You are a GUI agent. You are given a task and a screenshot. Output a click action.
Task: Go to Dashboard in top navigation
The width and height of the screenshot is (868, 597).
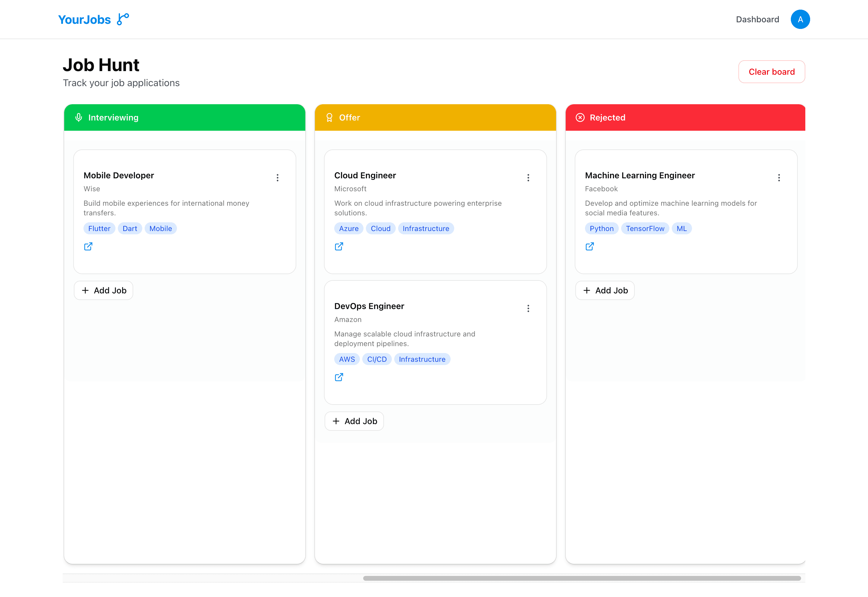click(x=757, y=20)
